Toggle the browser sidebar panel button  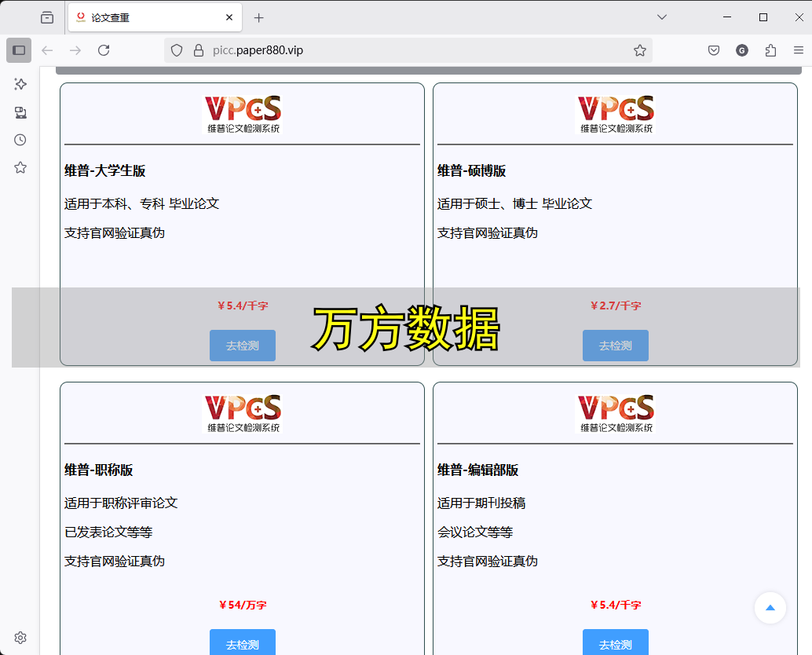pyautogui.click(x=19, y=50)
